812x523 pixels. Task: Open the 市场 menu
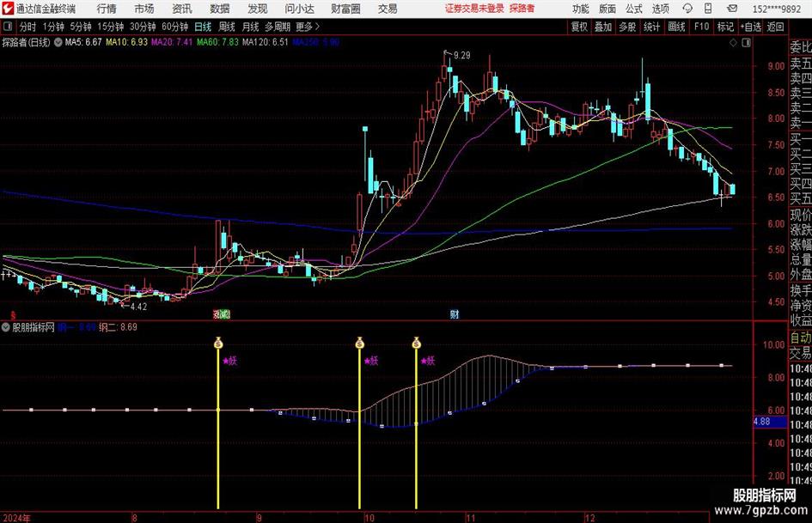[144, 9]
